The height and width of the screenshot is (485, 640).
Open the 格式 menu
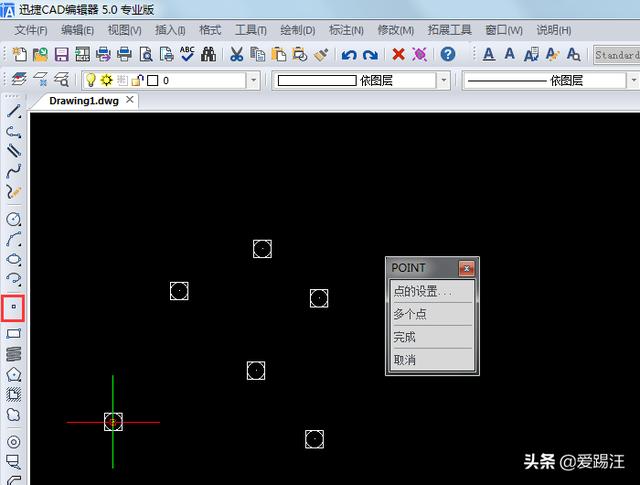[210, 30]
